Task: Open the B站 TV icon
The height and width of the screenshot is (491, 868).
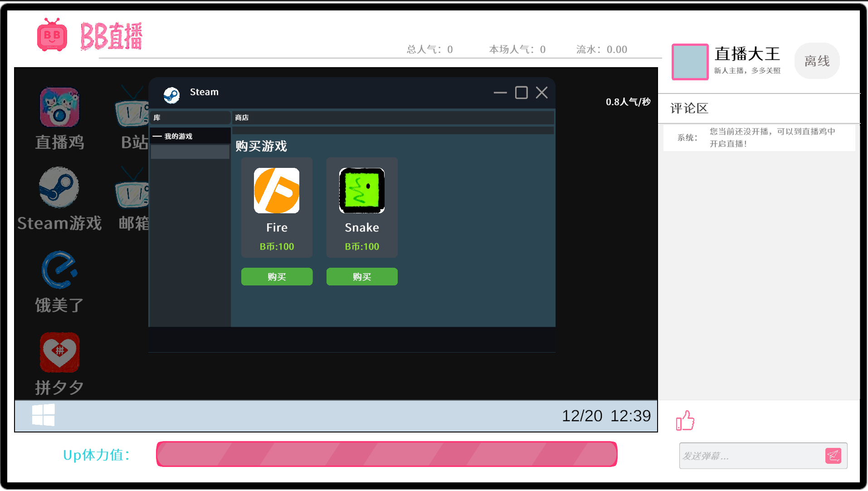Action: click(x=132, y=109)
